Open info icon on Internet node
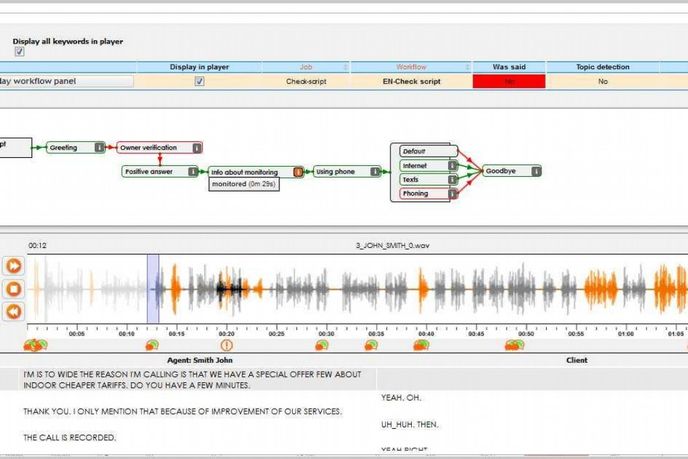This screenshot has height=459, width=688. click(x=452, y=165)
